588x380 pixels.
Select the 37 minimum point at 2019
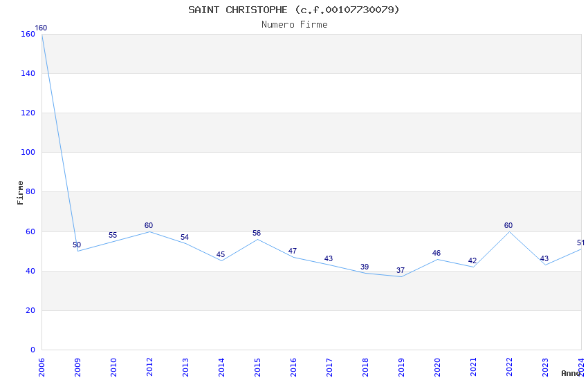point(401,270)
